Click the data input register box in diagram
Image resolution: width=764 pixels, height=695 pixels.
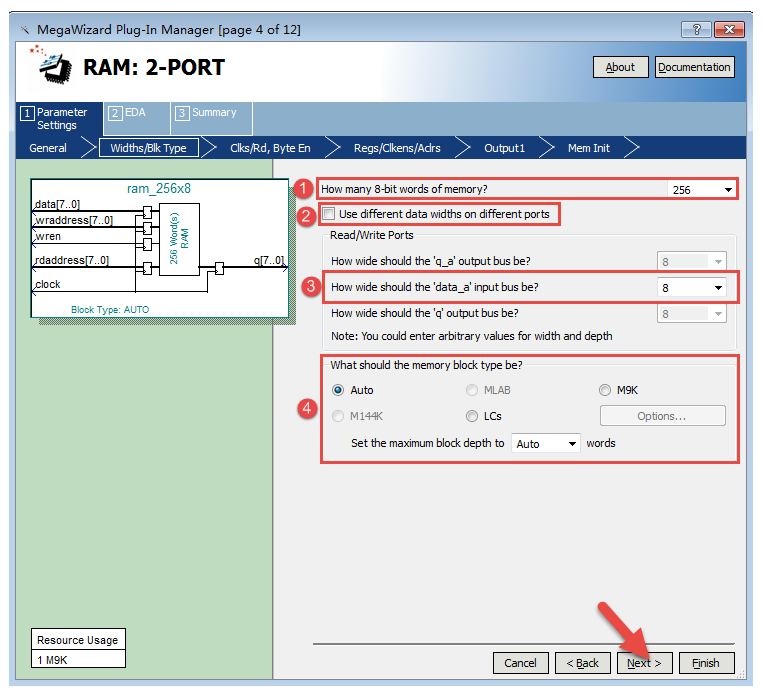click(x=147, y=212)
